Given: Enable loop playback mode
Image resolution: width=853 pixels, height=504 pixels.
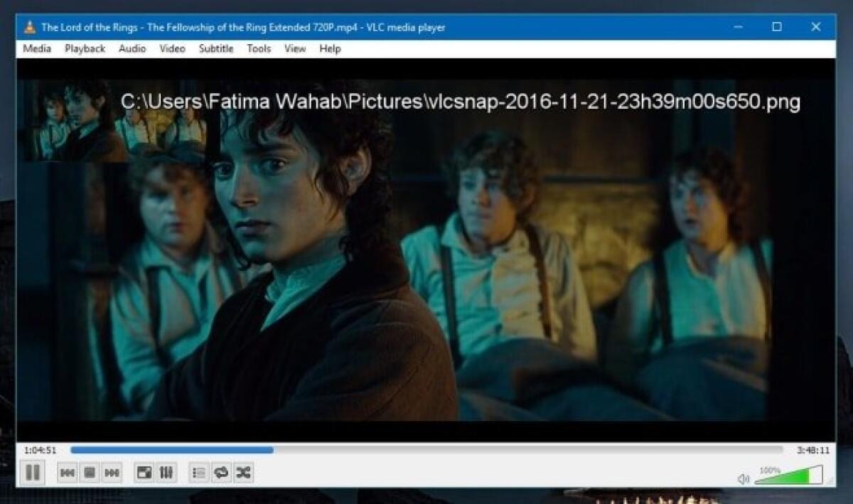Looking at the screenshot, I should pos(220,471).
